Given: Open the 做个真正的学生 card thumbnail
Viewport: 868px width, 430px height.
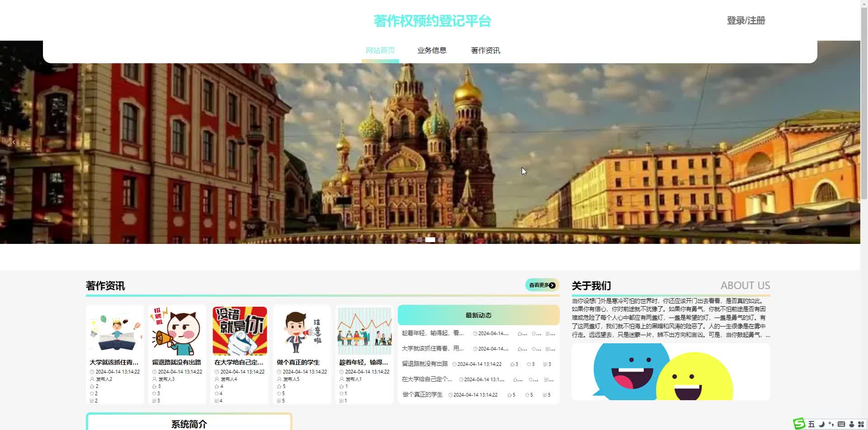Looking at the screenshot, I should click(302, 332).
